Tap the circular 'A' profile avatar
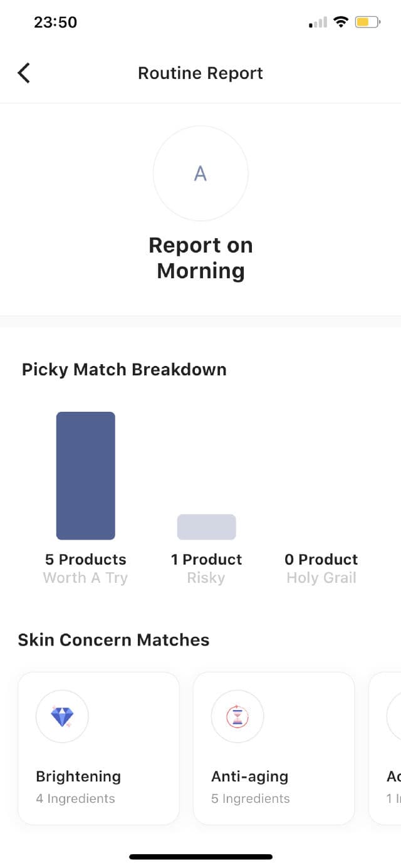The width and height of the screenshot is (401, 868). coord(200,174)
